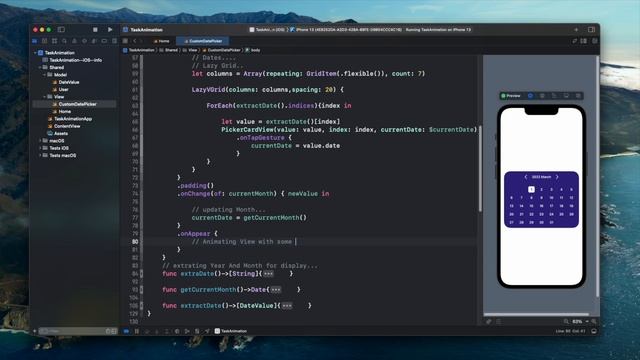
Task: Zoom in the preview canvas
Action: 594,322
